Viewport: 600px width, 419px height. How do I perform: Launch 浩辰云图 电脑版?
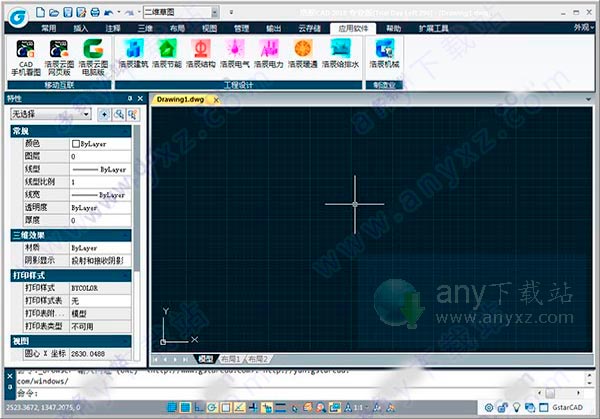(x=93, y=57)
